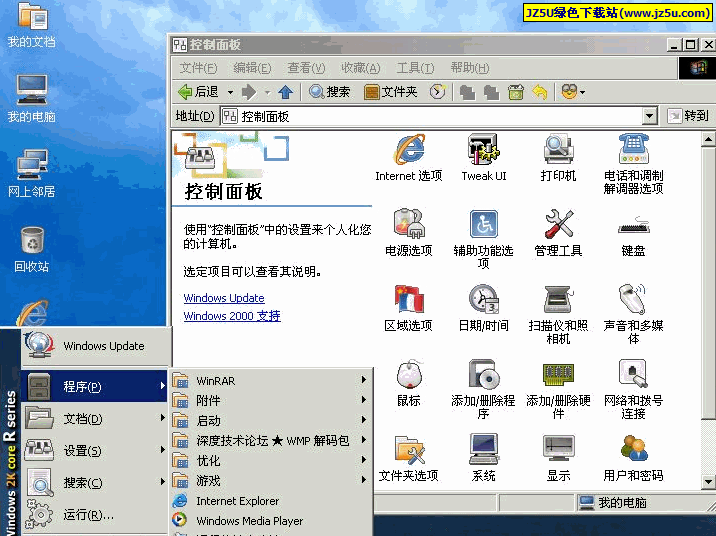Open 扫描仪和照相机 icon
Viewport: 716px width, 536px height.
coord(558,313)
